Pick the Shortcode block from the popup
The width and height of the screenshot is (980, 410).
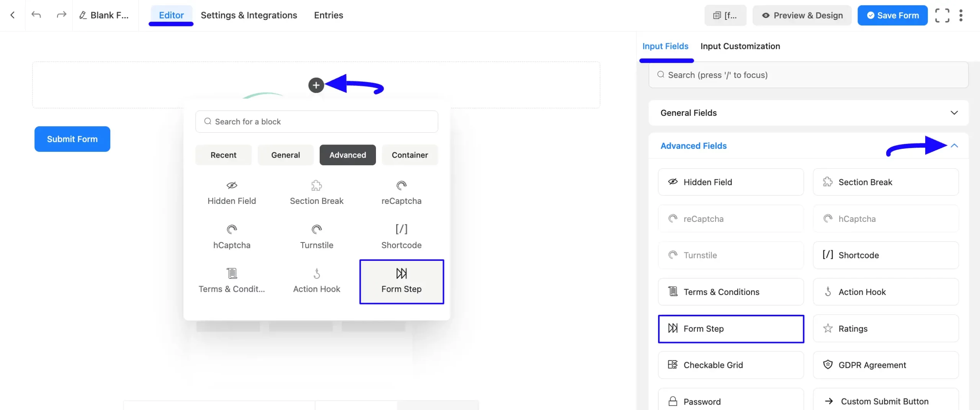pyautogui.click(x=401, y=236)
